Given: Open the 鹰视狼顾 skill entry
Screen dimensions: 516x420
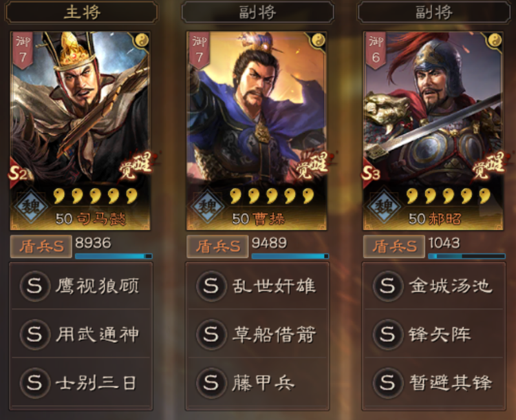Looking at the screenshot, I should (81, 286).
